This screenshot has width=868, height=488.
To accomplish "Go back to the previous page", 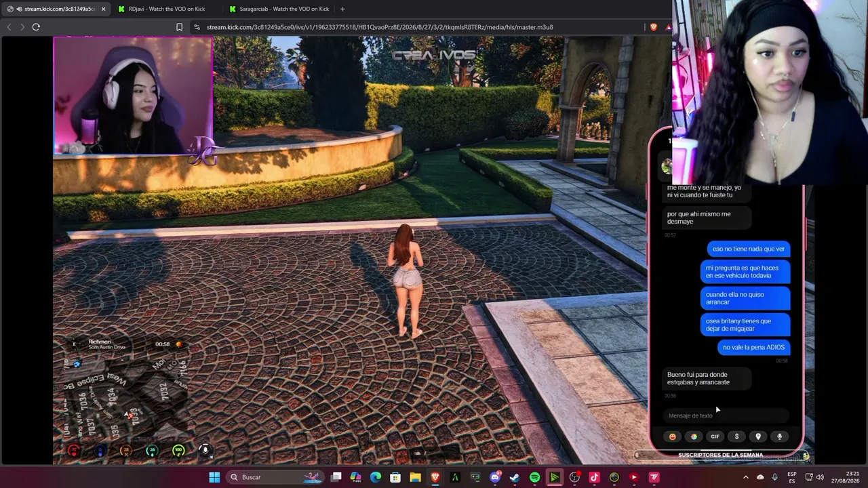I will tap(9, 27).
